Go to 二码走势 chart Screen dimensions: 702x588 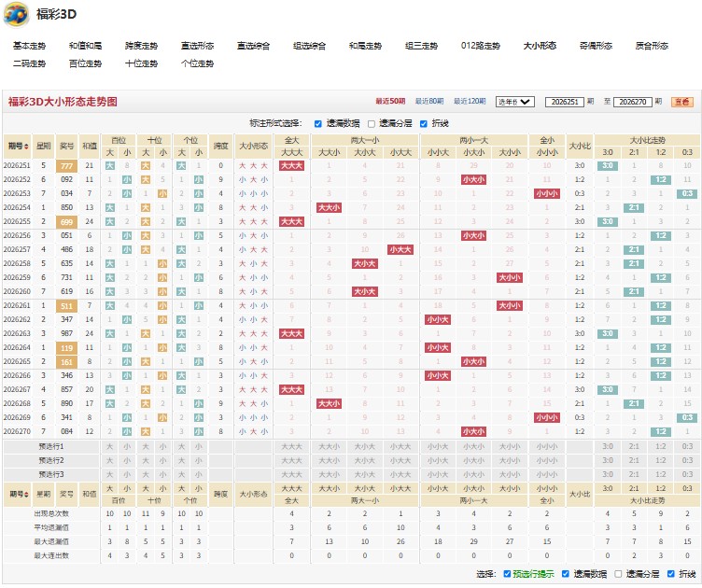coord(29,63)
